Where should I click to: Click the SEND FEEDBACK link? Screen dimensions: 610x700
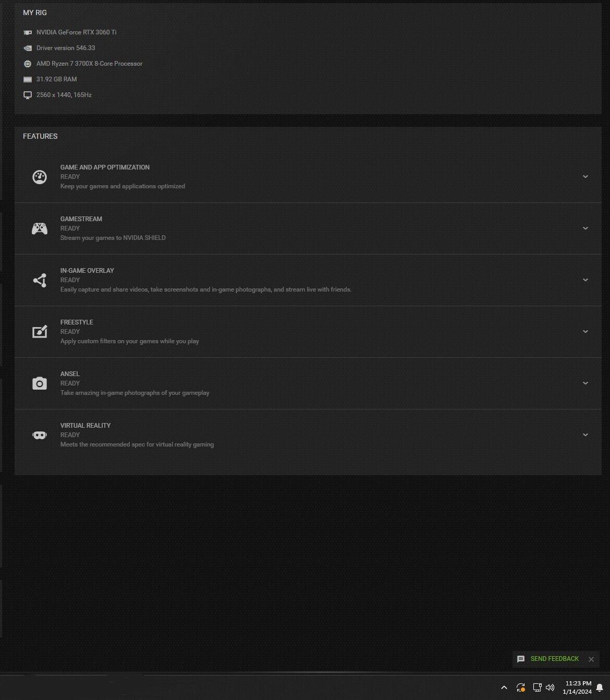tap(555, 659)
